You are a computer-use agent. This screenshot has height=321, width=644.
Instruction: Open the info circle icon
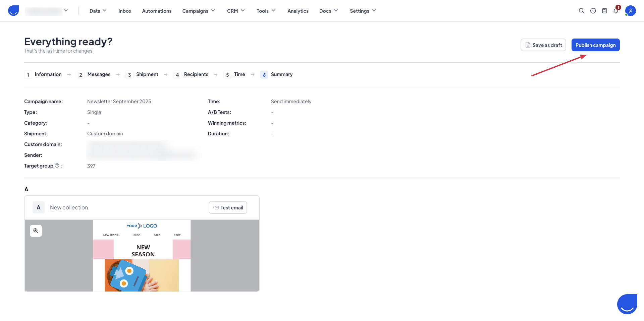pyautogui.click(x=593, y=11)
